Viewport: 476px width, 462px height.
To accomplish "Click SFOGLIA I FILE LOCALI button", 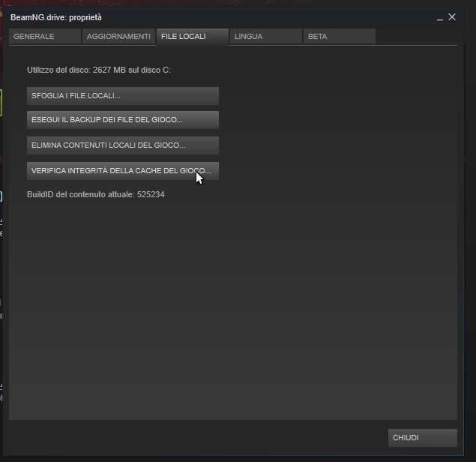I will 123,96.
